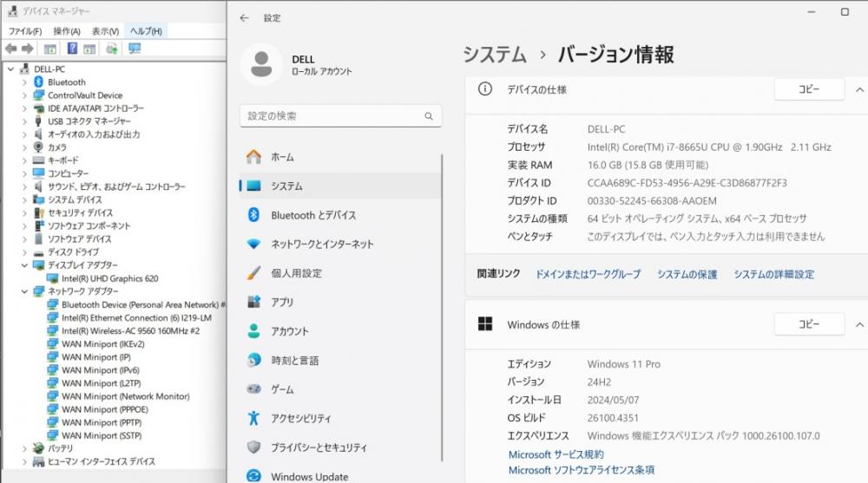Expand ディスク ドライブ tree node chevron
The height and width of the screenshot is (483, 868).
pyautogui.click(x=24, y=252)
